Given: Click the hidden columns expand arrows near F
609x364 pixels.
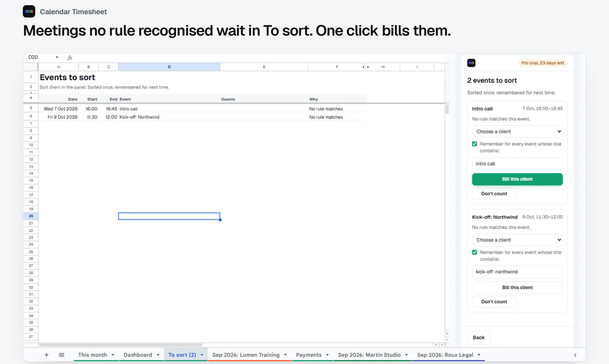Looking at the screenshot, I should pyautogui.click(x=366, y=67).
